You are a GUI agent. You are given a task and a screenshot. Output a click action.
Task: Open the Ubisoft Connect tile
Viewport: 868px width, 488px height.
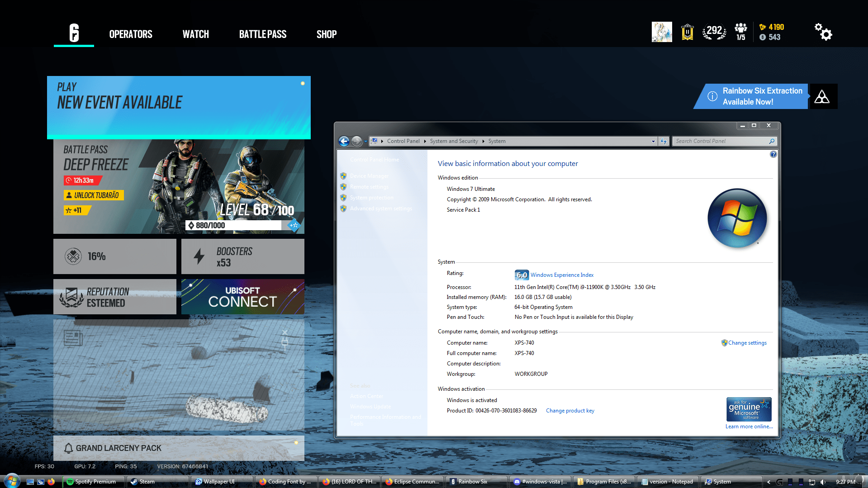pos(242,297)
